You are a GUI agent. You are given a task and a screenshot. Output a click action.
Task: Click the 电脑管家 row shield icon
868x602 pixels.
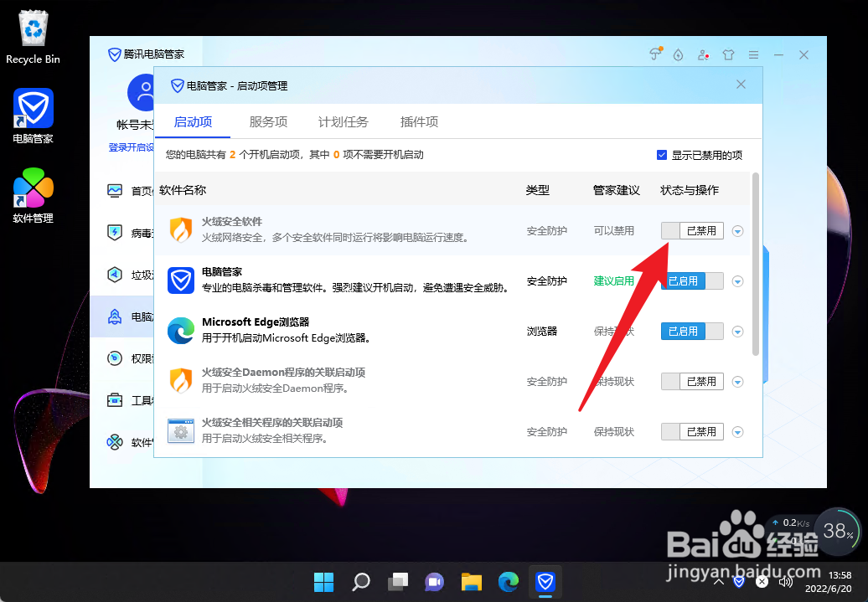point(180,280)
